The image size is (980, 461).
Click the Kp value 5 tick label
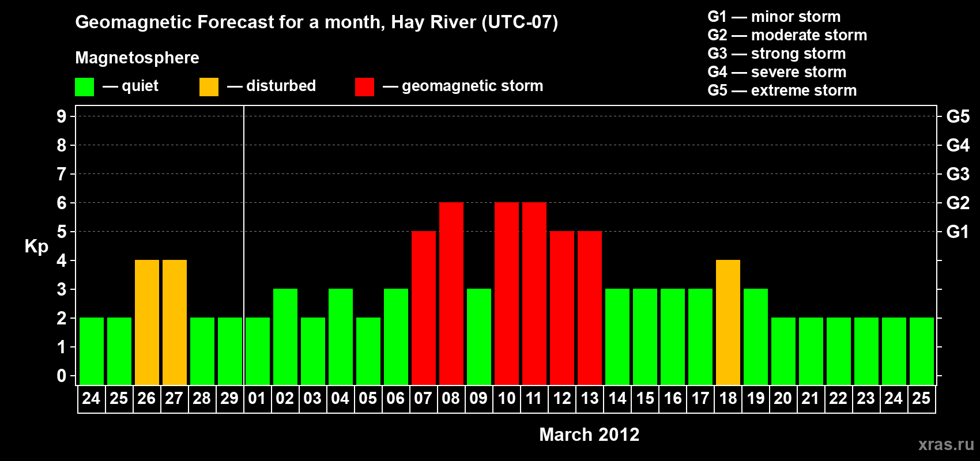pos(62,232)
